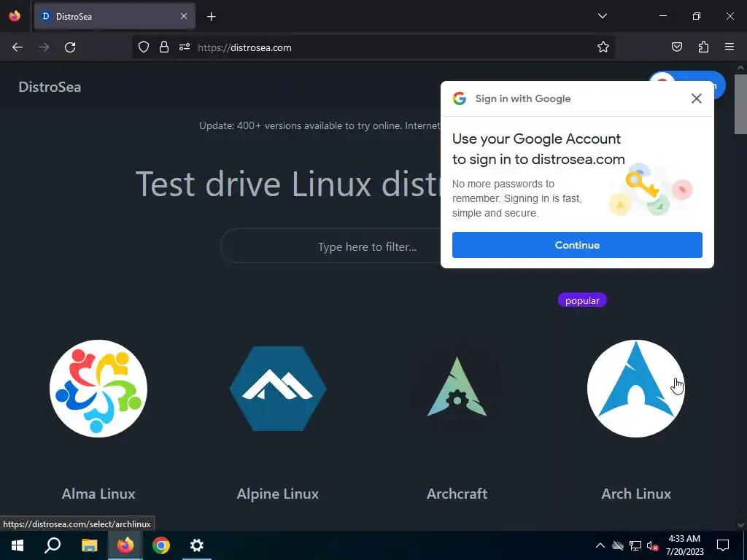Open the Alma Linux logo

click(x=98, y=389)
